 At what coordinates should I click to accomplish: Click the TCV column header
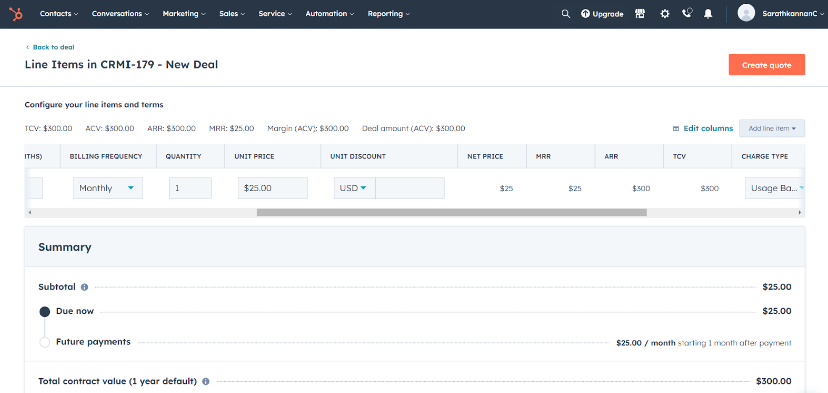click(x=698, y=156)
